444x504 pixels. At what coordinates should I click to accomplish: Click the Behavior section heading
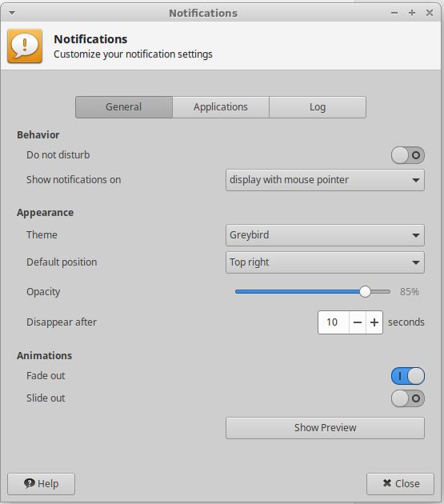(38, 135)
